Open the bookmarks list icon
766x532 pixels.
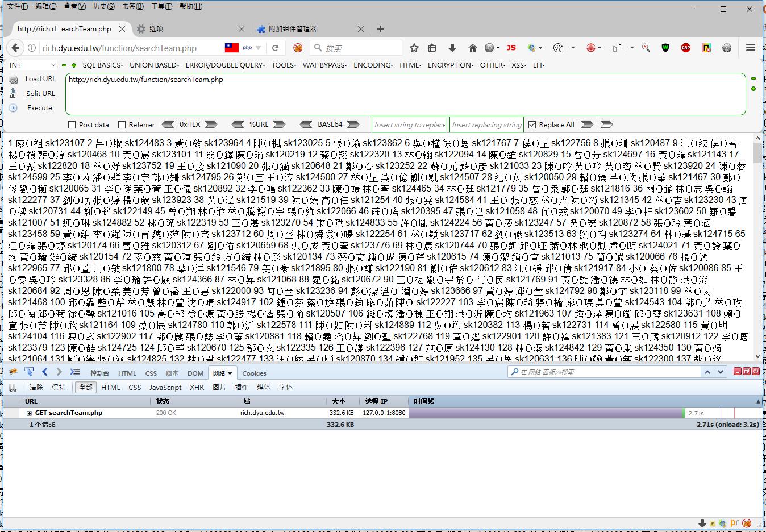pos(432,48)
